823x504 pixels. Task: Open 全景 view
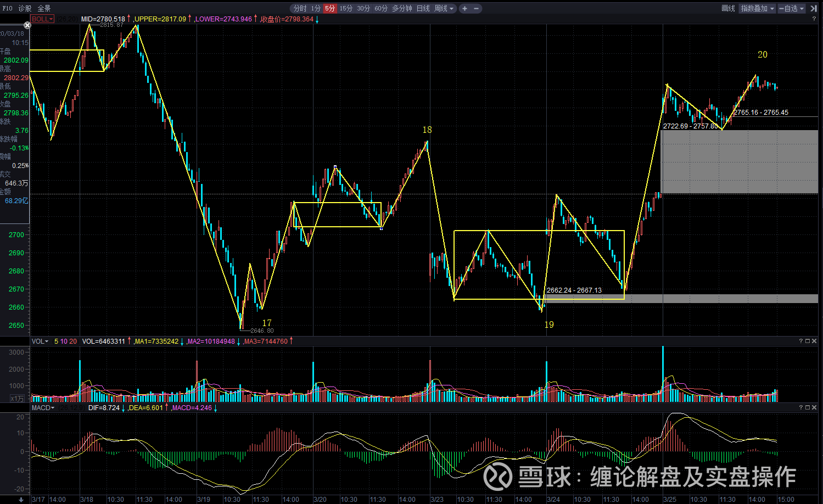click(44, 8)
